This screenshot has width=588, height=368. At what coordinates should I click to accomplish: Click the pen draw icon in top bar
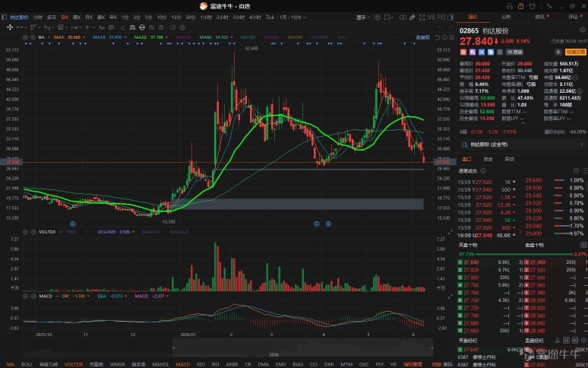click(x=412, y=17)
